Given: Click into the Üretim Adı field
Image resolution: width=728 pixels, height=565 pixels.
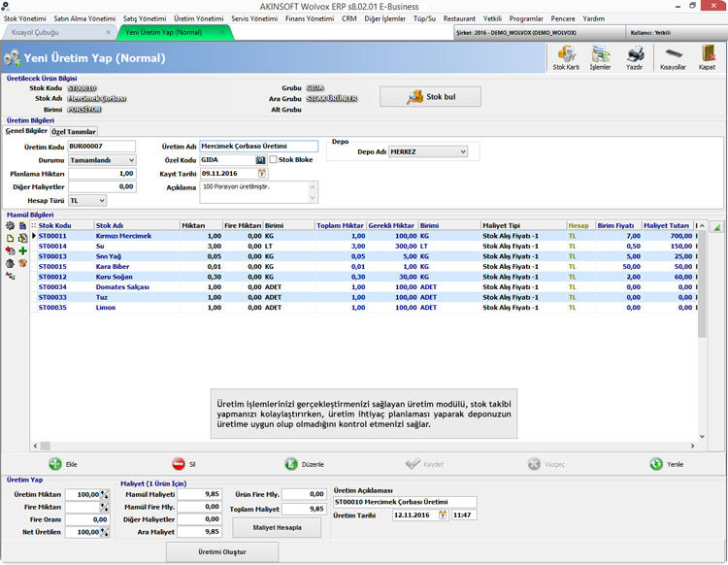Looking at the screenshot, I should click(258, 147).
